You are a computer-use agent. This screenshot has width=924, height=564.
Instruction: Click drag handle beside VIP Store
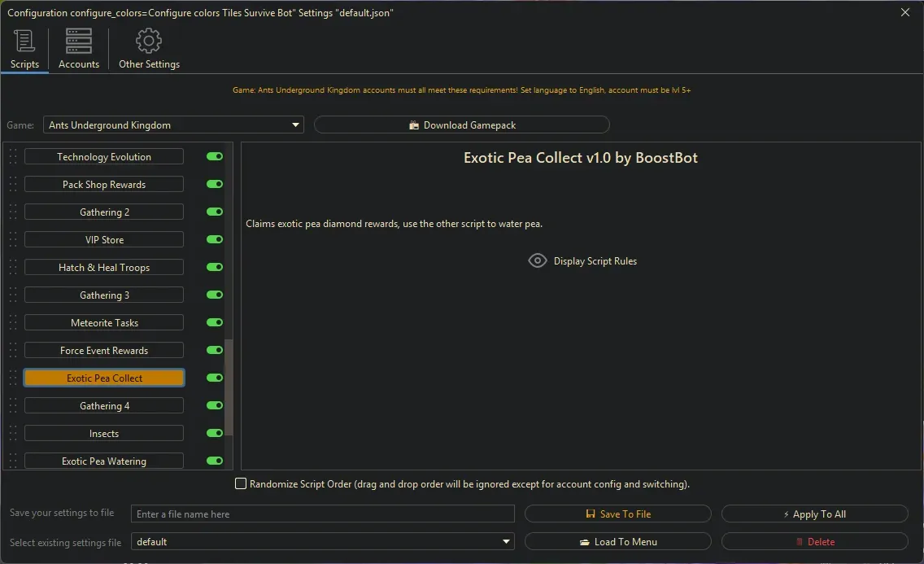pos(13,240)
